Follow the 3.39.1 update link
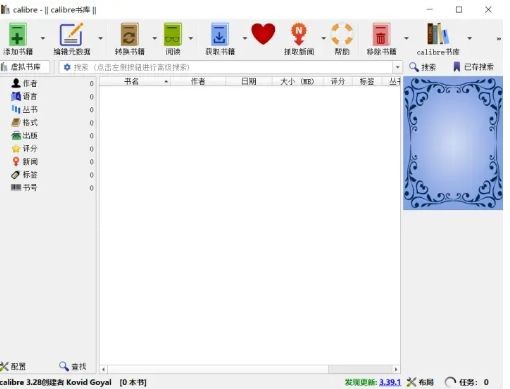The width and height of the screenshot is (510, 389). (390, 382)
